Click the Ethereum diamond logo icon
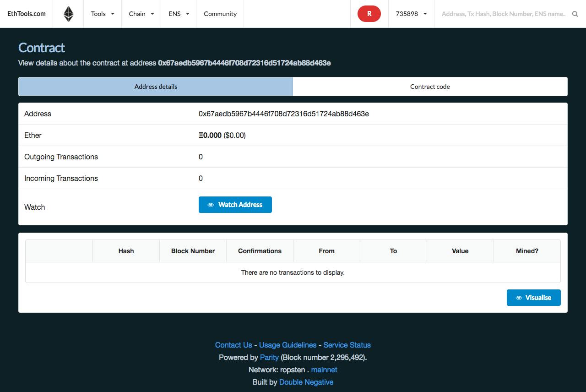Viewport: 586px width, 392px height. (68, 14)
